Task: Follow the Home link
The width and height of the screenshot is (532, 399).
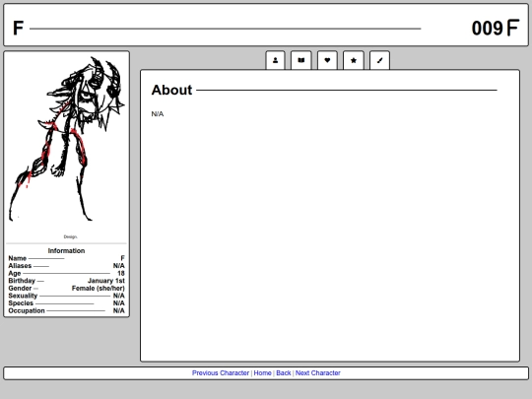Action: pyautogui.click(x=263, y=372)
